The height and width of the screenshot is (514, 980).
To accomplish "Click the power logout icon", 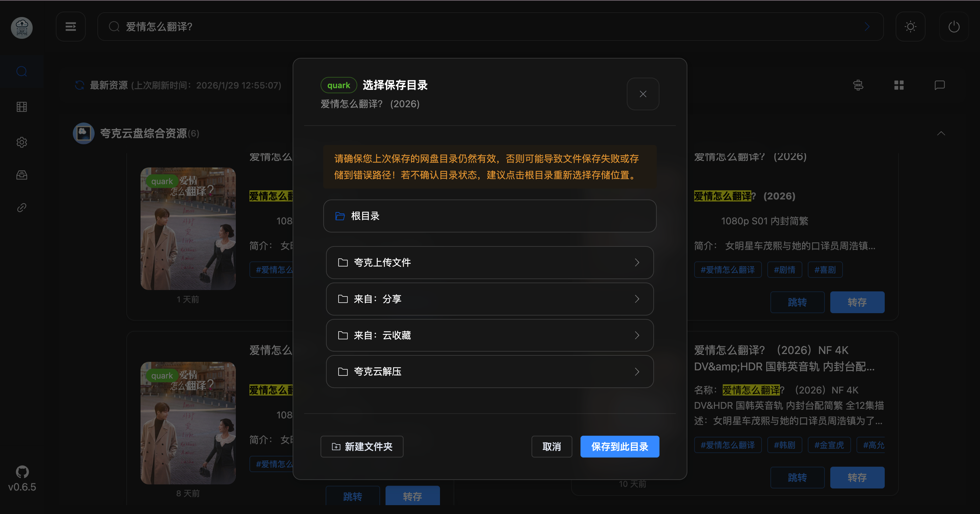I will [954, 27].
